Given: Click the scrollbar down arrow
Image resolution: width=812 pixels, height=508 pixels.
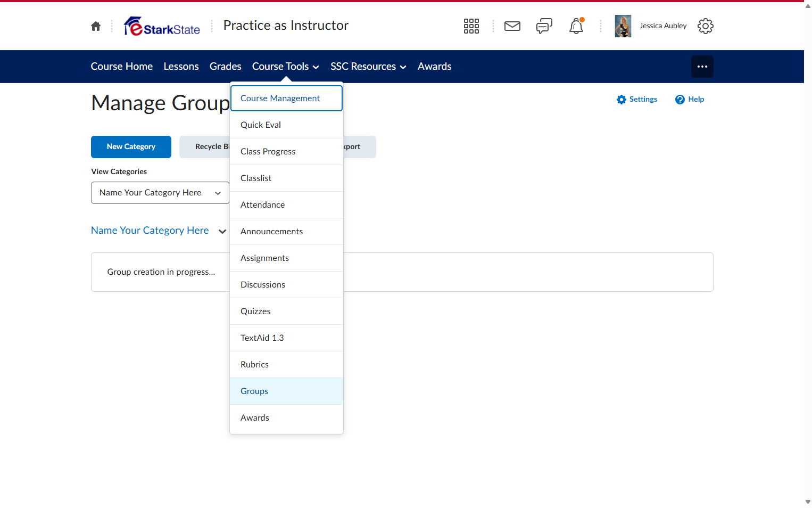Looking at the screenshot, I should pyautogui.click(x=808, y=502).
